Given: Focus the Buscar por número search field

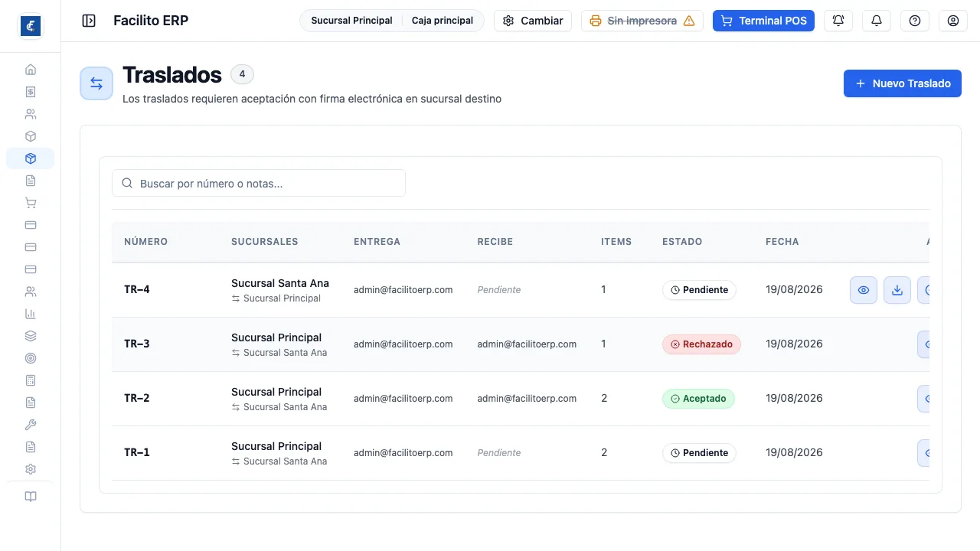Looking at the screenshot, I should point(259,184).
